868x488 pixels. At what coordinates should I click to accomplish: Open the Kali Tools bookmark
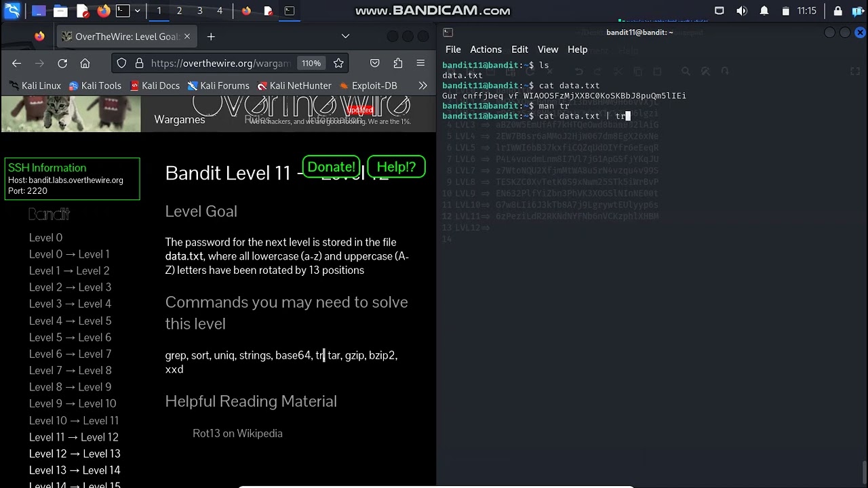click(x=94, y=86)
